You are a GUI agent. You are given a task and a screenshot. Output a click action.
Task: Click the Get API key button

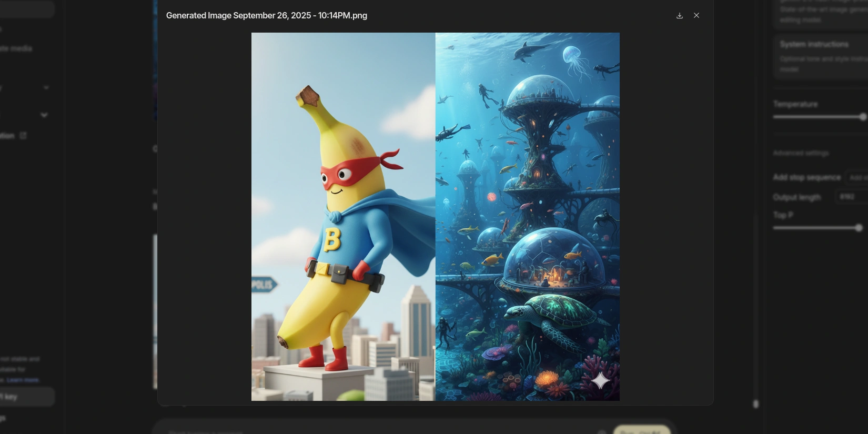[x=26, y=397]
